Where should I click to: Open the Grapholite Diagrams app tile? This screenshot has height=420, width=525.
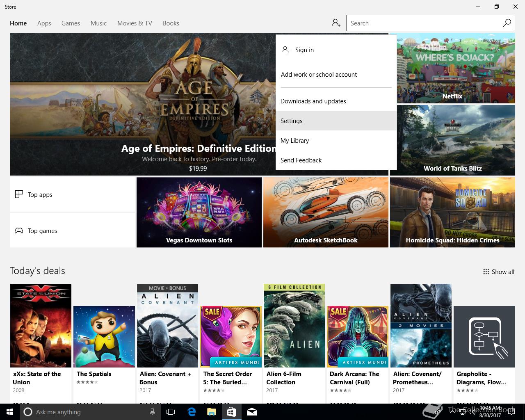point(484,337)
